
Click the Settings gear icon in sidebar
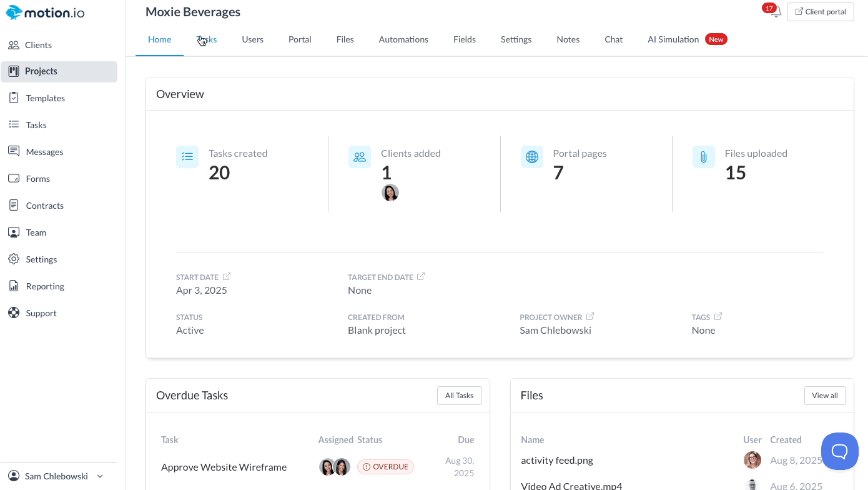pyautogui.click(x=14, y=259)
